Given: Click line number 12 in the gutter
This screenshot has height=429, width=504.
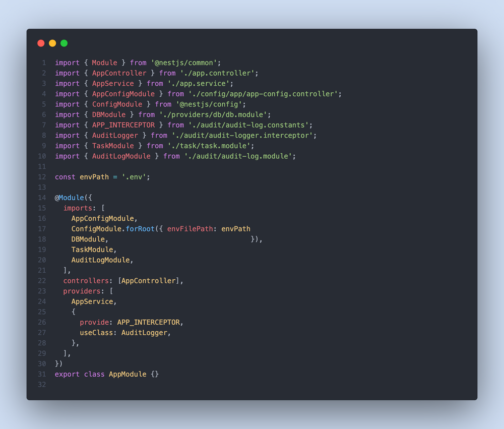Looking at the screenshot, I should click(42, 177).
